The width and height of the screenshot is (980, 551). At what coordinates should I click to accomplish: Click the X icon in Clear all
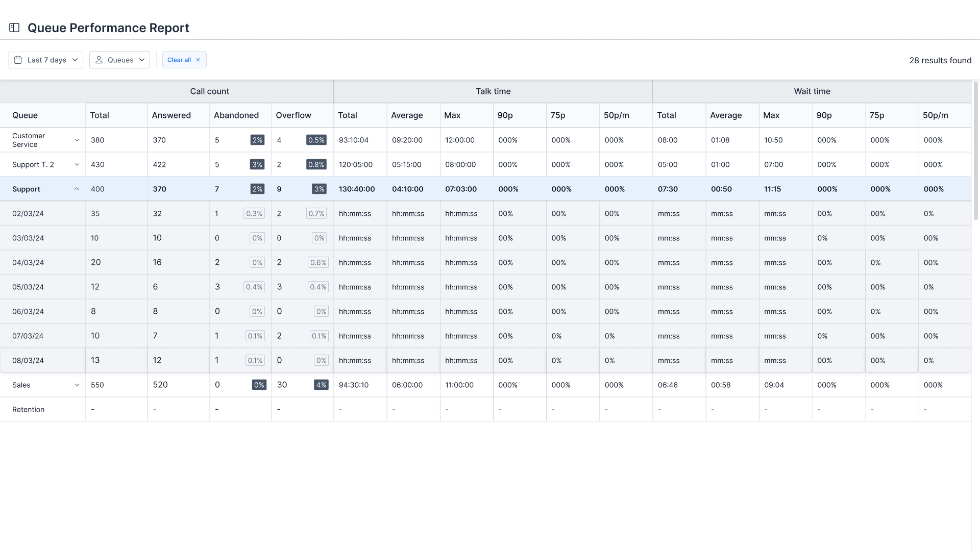click(x=198, y=60)
